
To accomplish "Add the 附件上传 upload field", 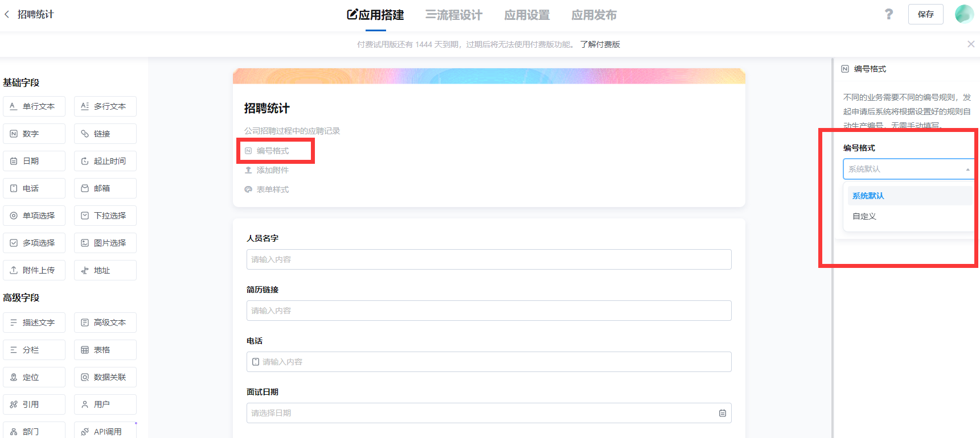I will click(34, 270).
